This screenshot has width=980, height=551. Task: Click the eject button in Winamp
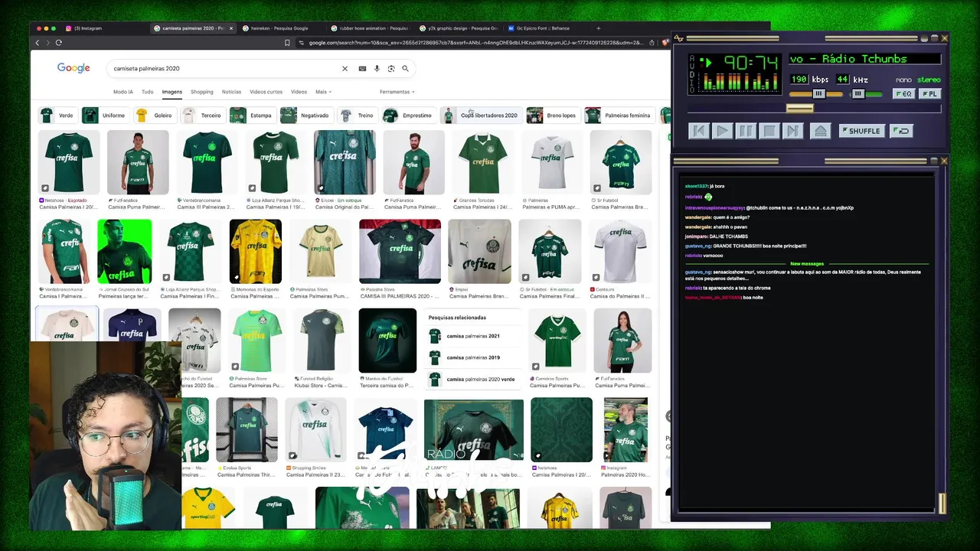(820, 131)
